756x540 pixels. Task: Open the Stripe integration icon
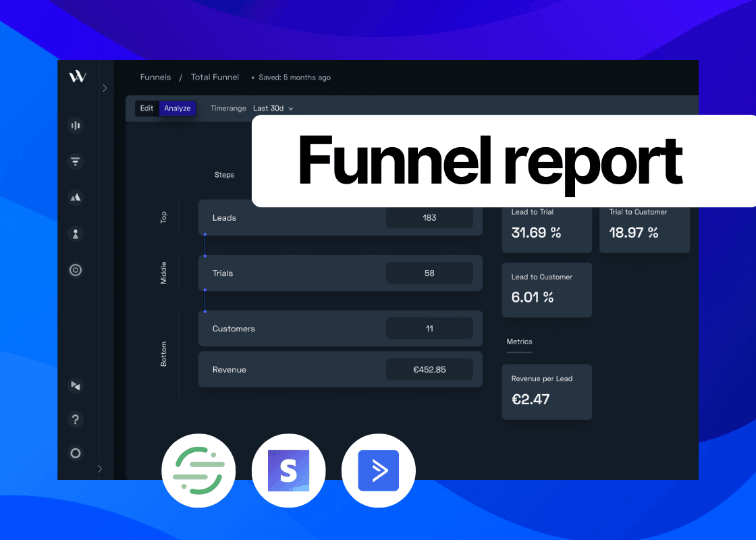[288, 470]
